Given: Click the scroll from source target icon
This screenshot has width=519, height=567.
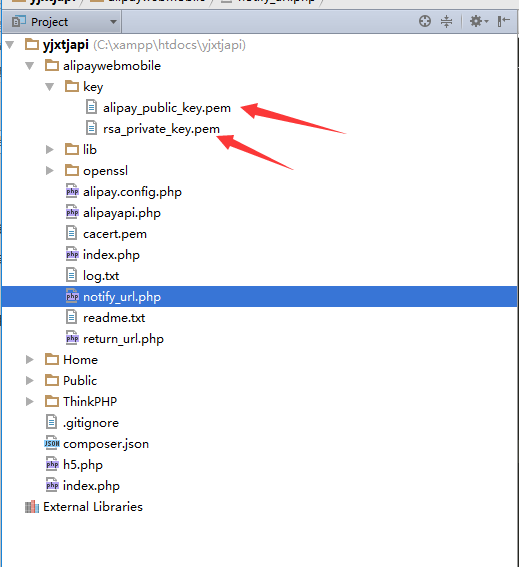Looking at the screenshot, I should [425, 21].
